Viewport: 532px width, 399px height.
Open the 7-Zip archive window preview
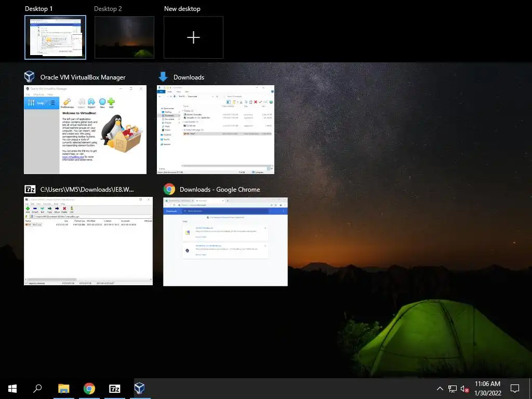coord(88,241)
